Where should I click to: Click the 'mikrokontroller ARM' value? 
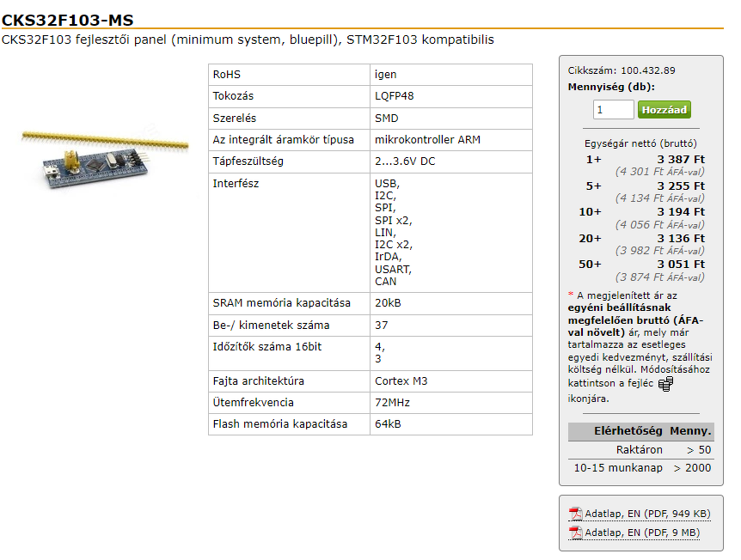point(427,140)
